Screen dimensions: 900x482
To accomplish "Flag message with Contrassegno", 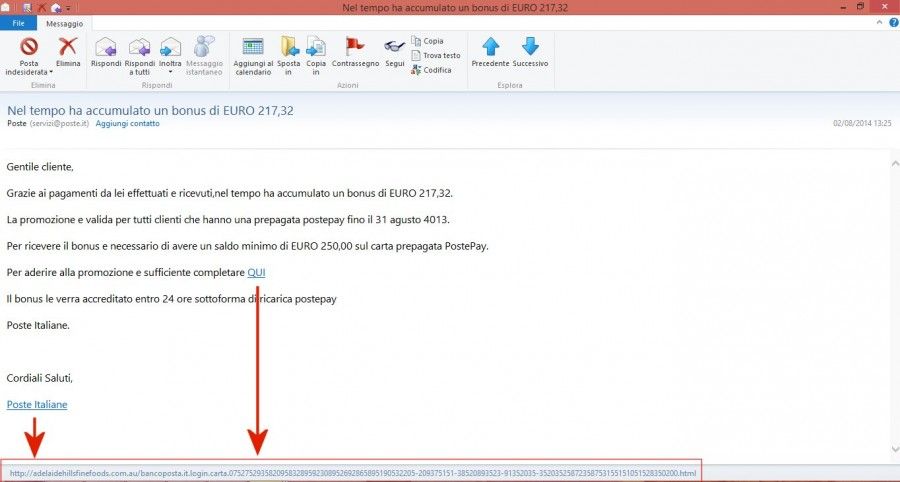I will [355, 52].
